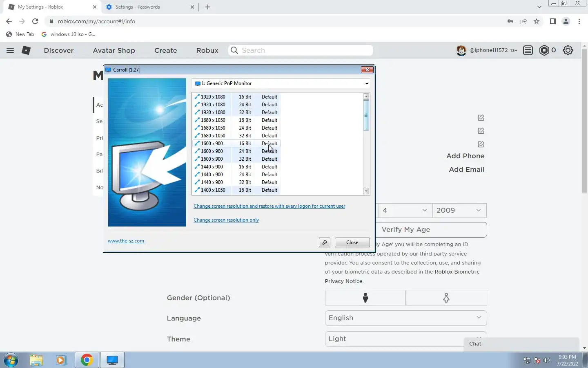This screenshot has height=368, width=588.
Task: Select 1600 x 900 32 Bit row
Action: 236,159
